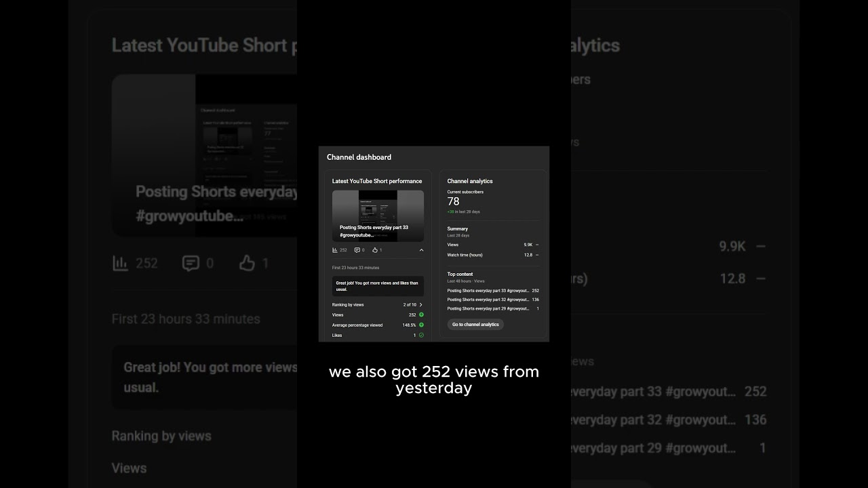Screen dimensions: 868x488
Task: Click Last 48 hours · Views subtitle
Action: click(466, 281)
